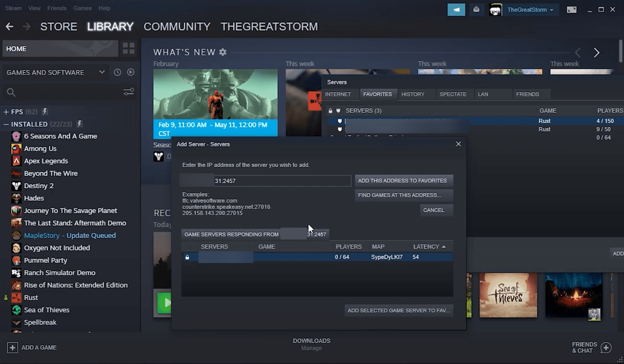Viewport: 624px width, 364px height.
Task: Sort responding servers by Latency column
Action: 429,247
